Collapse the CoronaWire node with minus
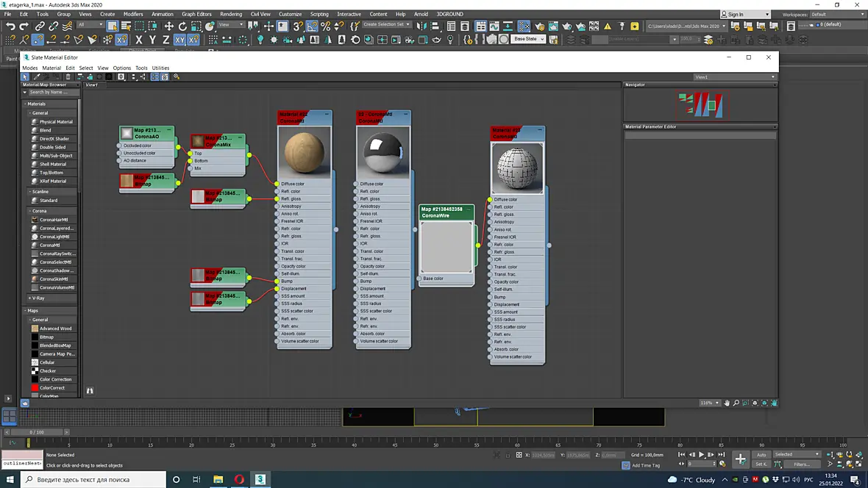 (x=469, y=209)
